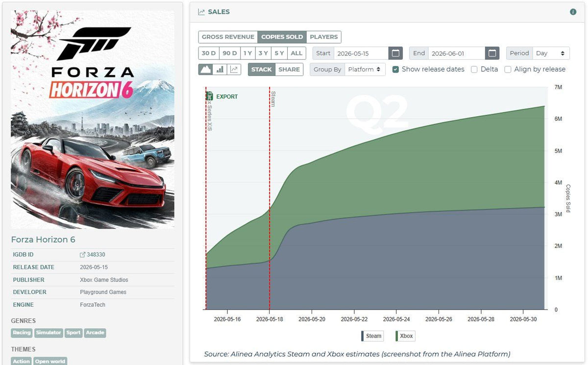Open the IGDB ID 348330 external link
This screenshot has height=365, width=588.
coord(93,255)
